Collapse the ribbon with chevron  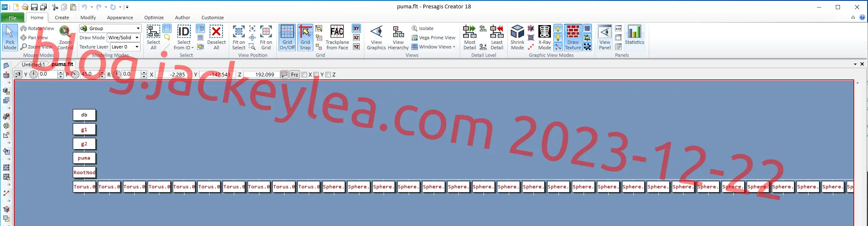tap(853, 18)
